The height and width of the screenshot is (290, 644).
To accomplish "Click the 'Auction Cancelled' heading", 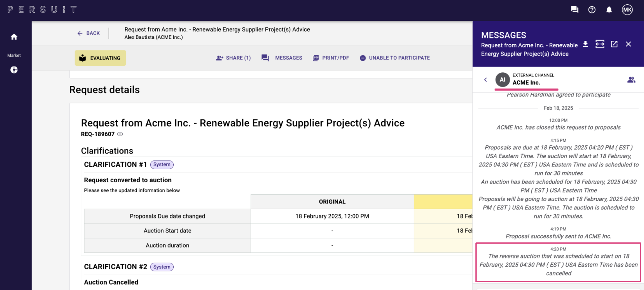I will click(111, 282).
